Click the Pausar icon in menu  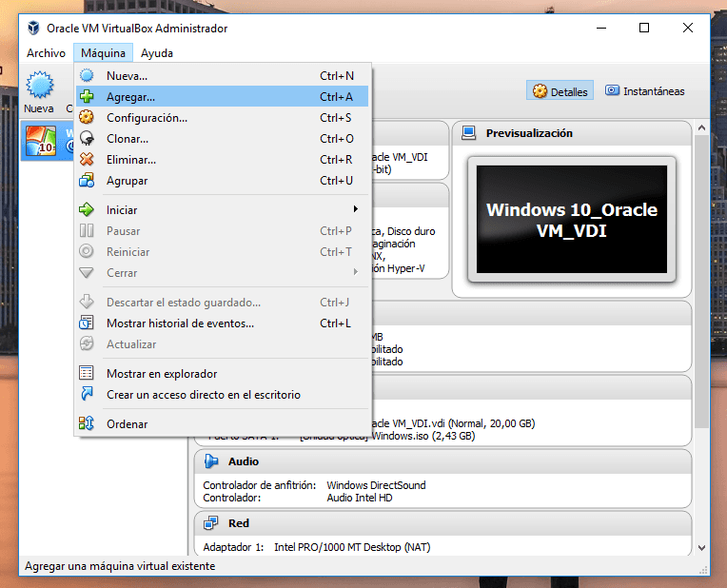(x=87, y=230)
